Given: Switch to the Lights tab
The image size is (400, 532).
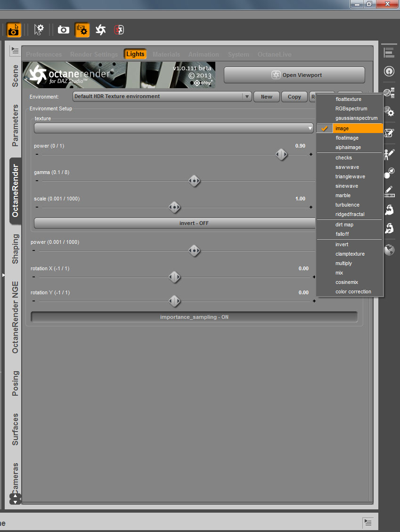Looking at the screenshot, I should click(x=135, y=54).
